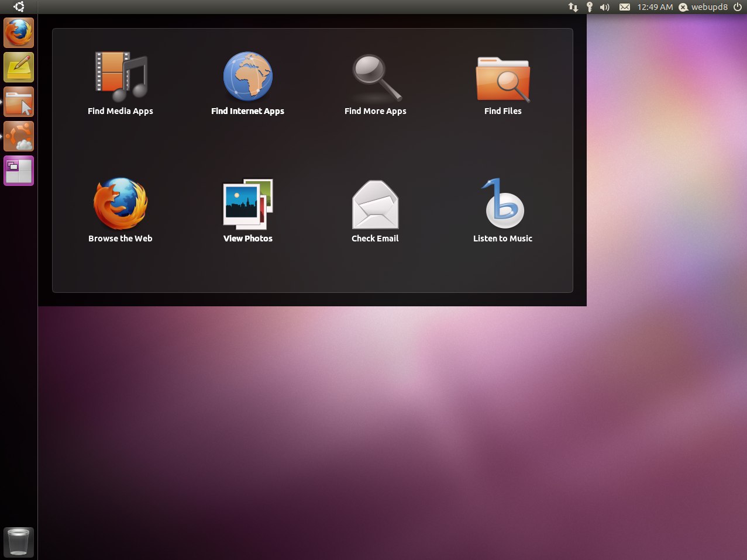Launch Browse the Web Firefox icon
Screen dimensions: 747x560
[121, 204]
